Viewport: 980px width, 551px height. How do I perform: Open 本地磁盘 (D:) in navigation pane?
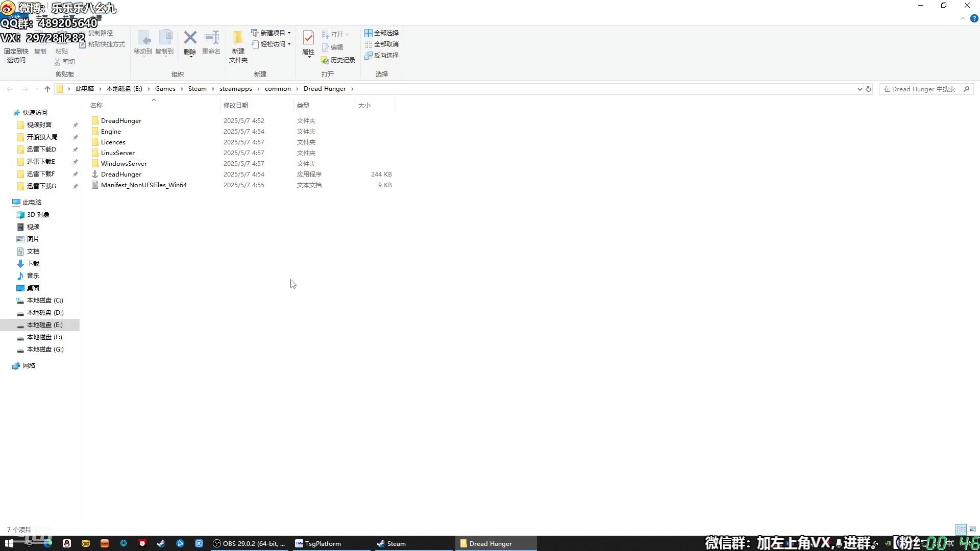pyautogui.click(x=45, y=313)
